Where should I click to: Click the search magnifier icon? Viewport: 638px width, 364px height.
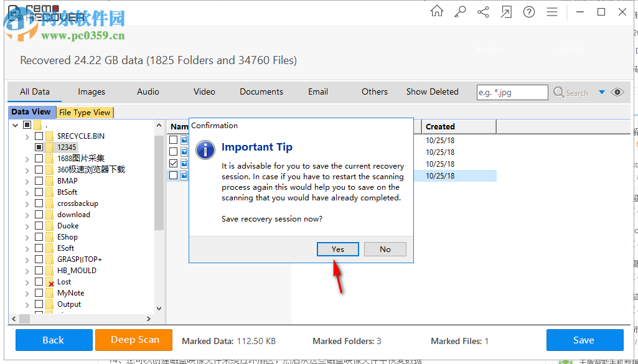click(x=559, y=92)
